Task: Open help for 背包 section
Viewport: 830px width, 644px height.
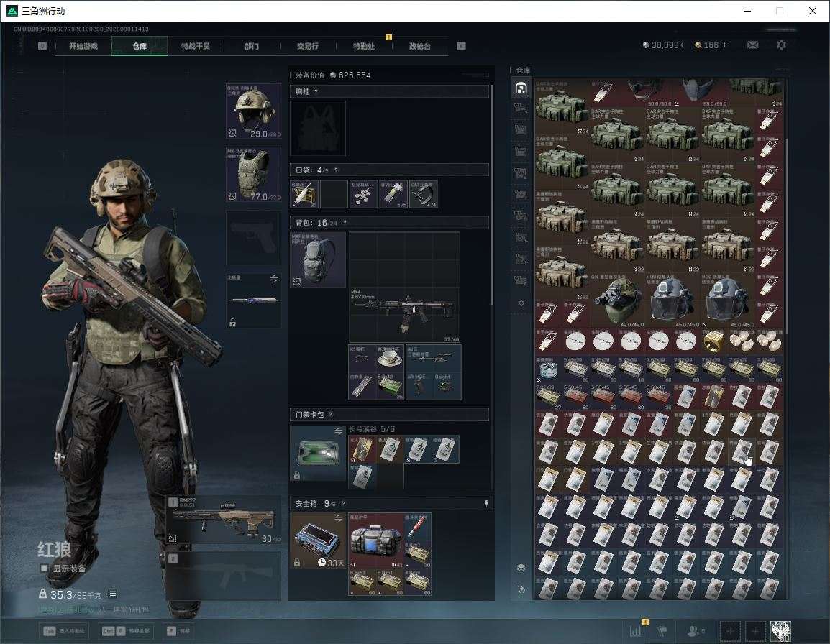Action: tap(345, 223)
